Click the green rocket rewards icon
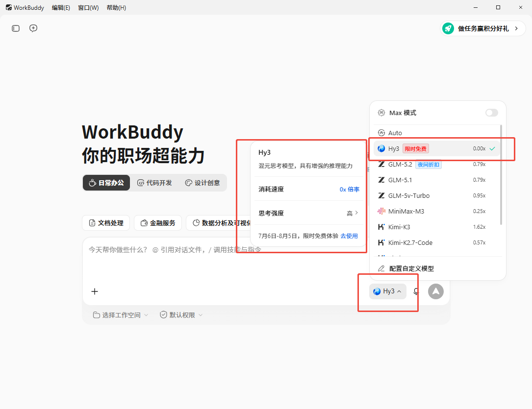 [448, 28]
